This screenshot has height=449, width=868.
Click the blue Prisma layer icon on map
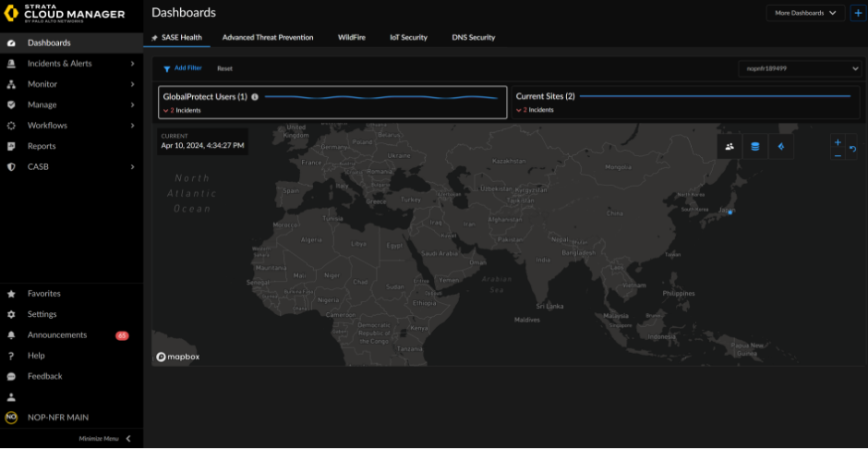tap(781, 147)
